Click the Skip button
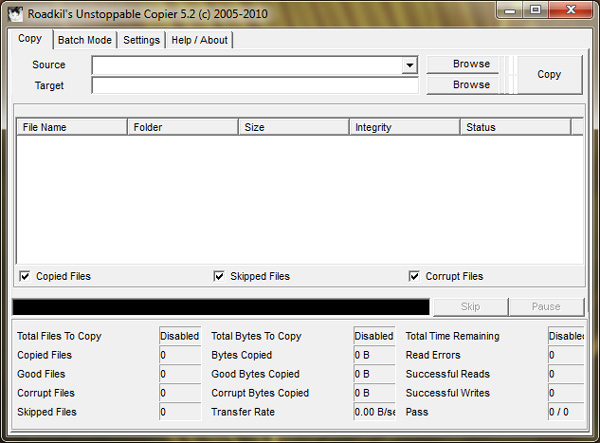Screen dimensions: 600x443 click(x=470, y=307)
